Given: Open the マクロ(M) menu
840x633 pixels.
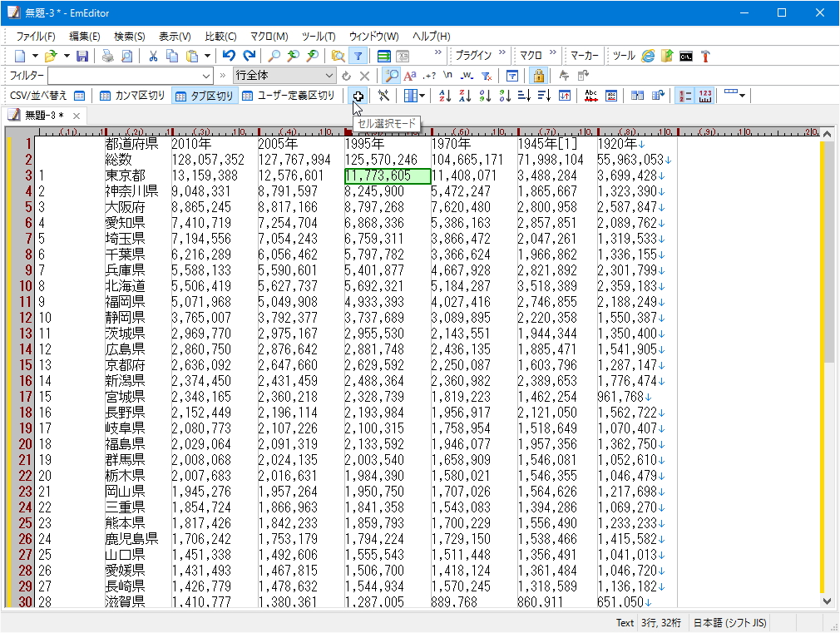Looking at the screenshot, I should [x=269, y=37].
